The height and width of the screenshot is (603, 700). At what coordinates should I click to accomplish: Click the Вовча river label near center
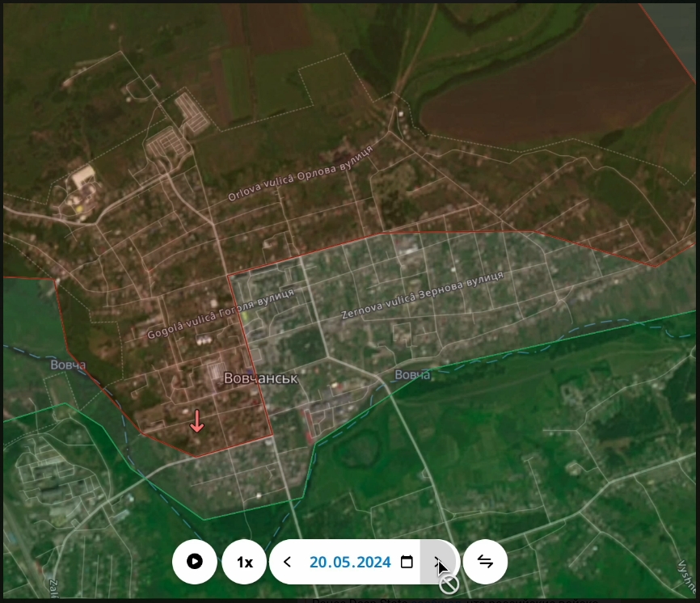click(412, 374)
